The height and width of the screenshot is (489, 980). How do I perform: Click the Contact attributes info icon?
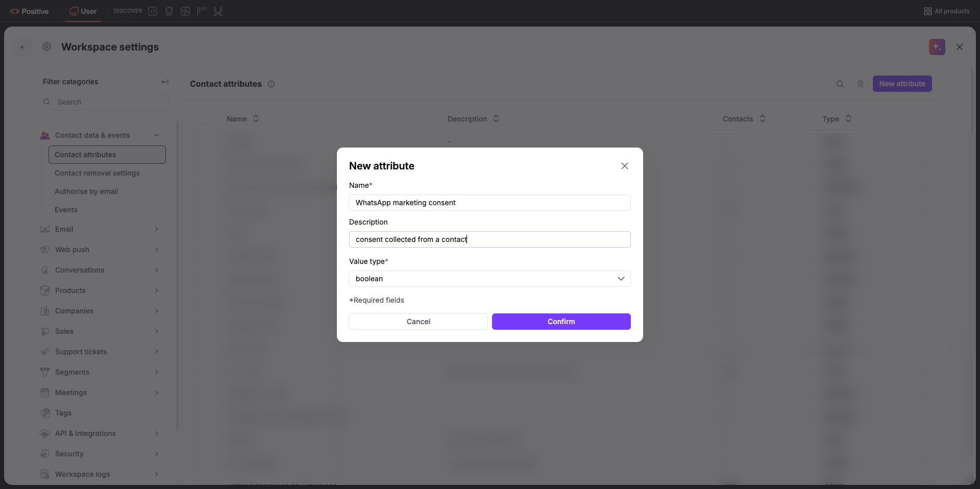272,84
